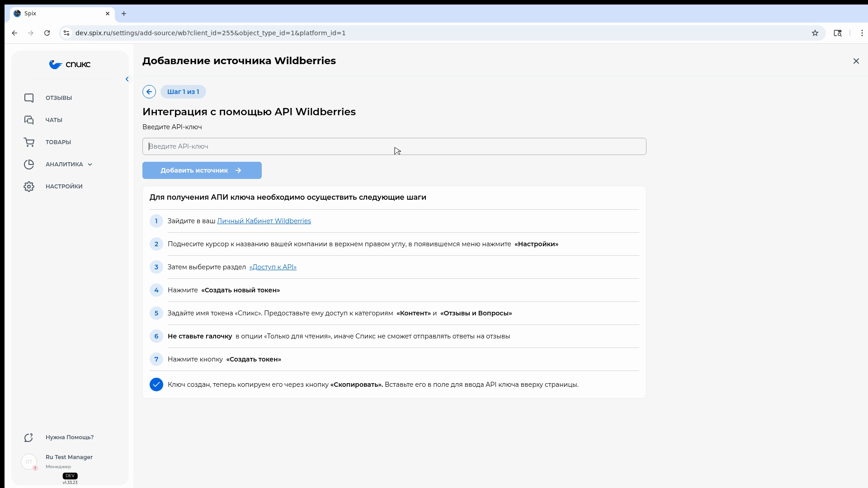Open a new browser tab

pyautogui.click(x=124, y=14)
